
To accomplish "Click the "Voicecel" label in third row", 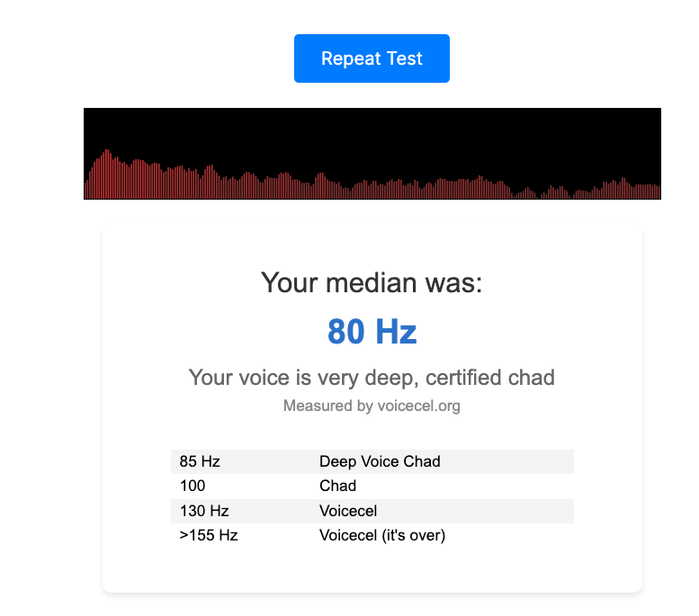I will pos(348,511).
